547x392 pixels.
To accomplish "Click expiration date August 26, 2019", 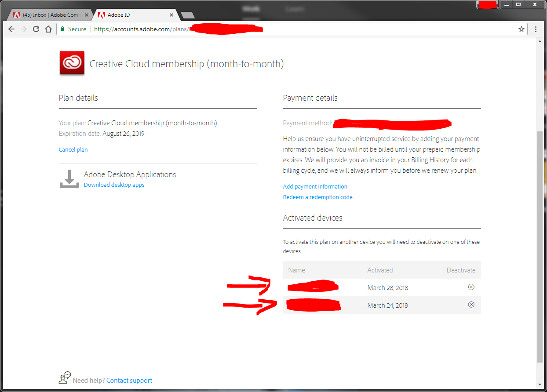I will coord(124,134).
